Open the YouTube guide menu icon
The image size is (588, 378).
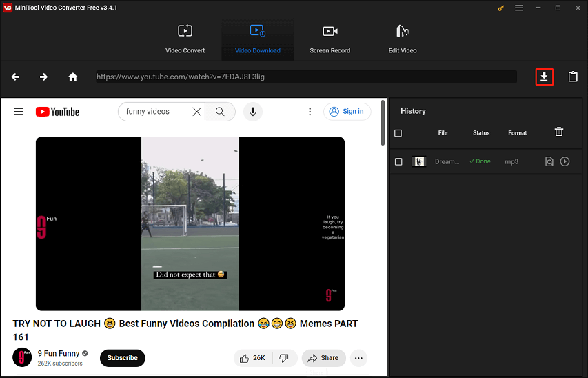coord(19,112)
